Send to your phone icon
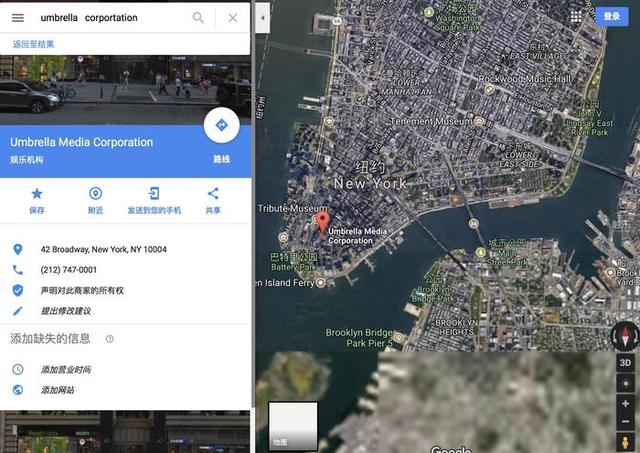The height and width of the screenshot is (453, 640). [x=154, y=193]
